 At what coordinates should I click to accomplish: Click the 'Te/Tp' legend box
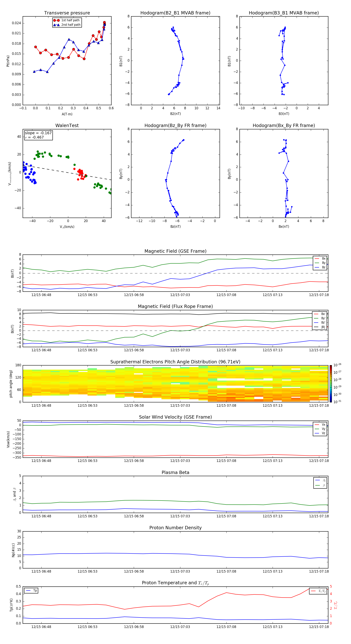pos(318,591)
